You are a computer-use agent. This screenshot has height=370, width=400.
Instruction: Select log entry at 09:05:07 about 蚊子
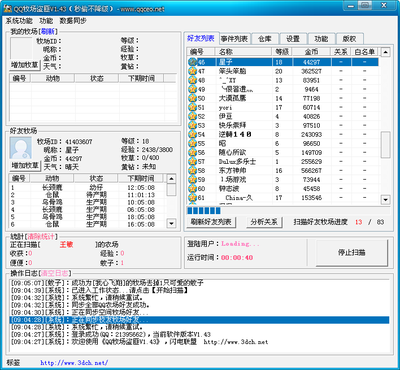click(199, 283)
